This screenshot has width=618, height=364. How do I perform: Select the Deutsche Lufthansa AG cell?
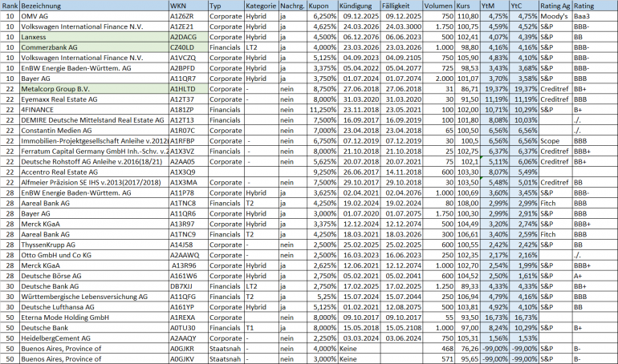(94, 307)
